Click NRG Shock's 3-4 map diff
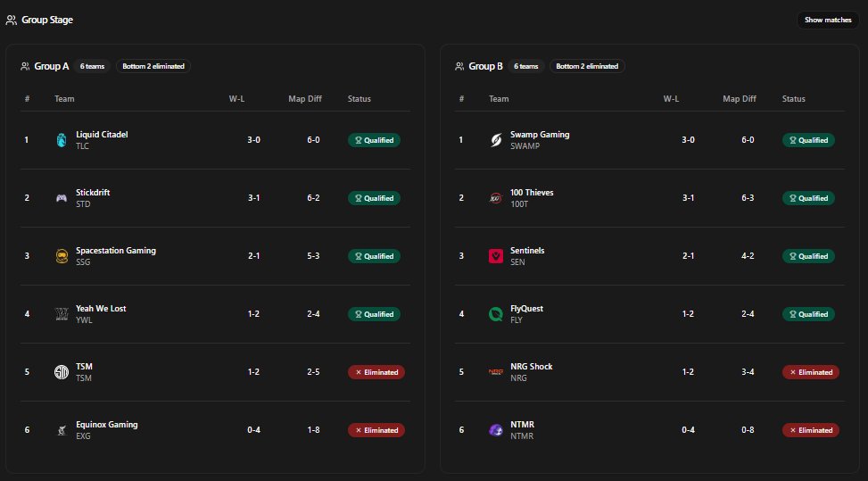The width and height of the screenshot is (868, 481). [748, 372]
